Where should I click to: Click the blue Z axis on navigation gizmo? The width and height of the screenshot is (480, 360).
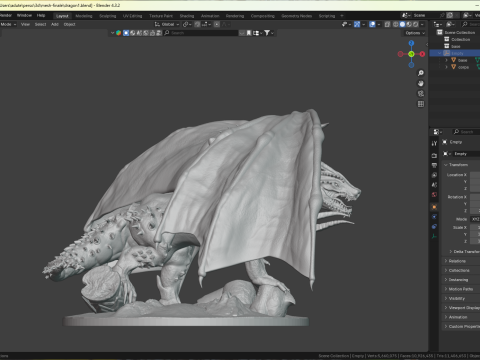pos(411,43)
